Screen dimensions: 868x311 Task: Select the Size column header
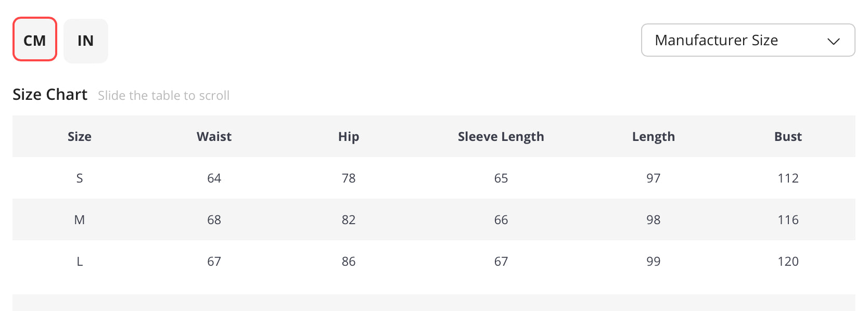tap(80, 136)
